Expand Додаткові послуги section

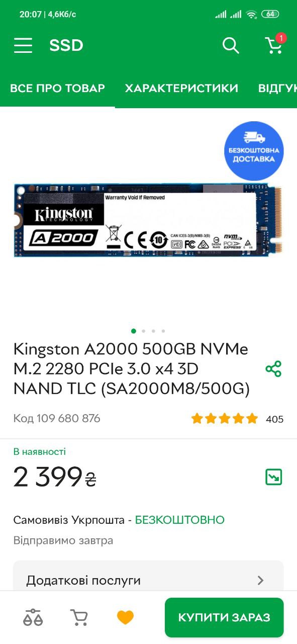[x=148, y=580]
